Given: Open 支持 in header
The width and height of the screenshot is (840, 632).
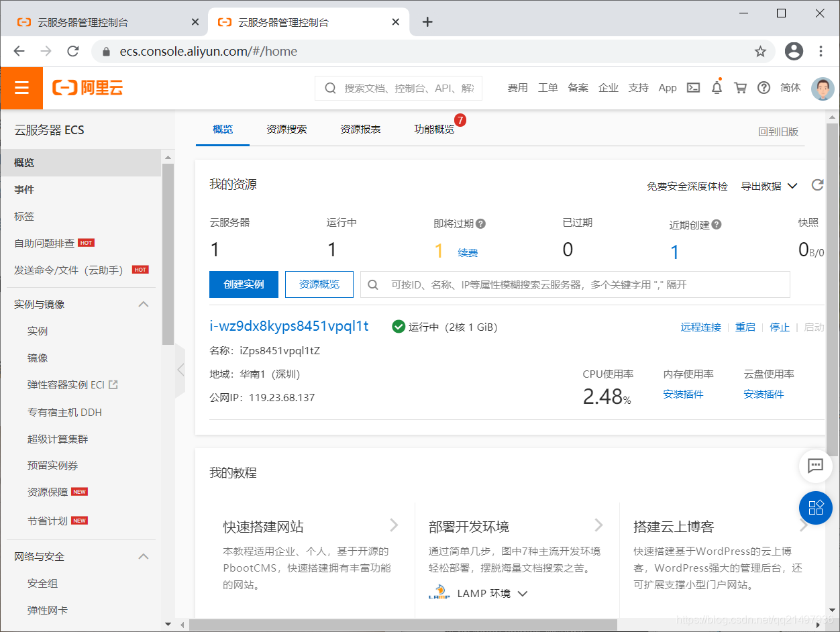Looking at the screenshot, I should point(638,88).
